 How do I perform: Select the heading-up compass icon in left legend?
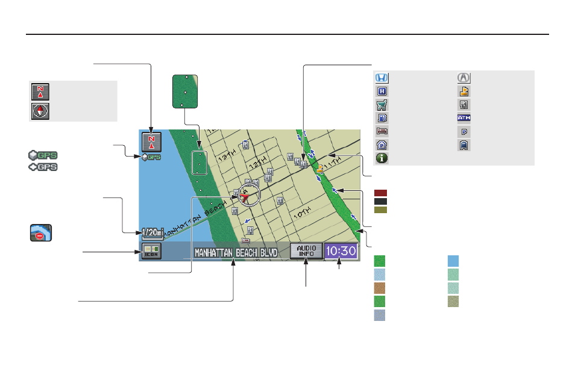40,111
